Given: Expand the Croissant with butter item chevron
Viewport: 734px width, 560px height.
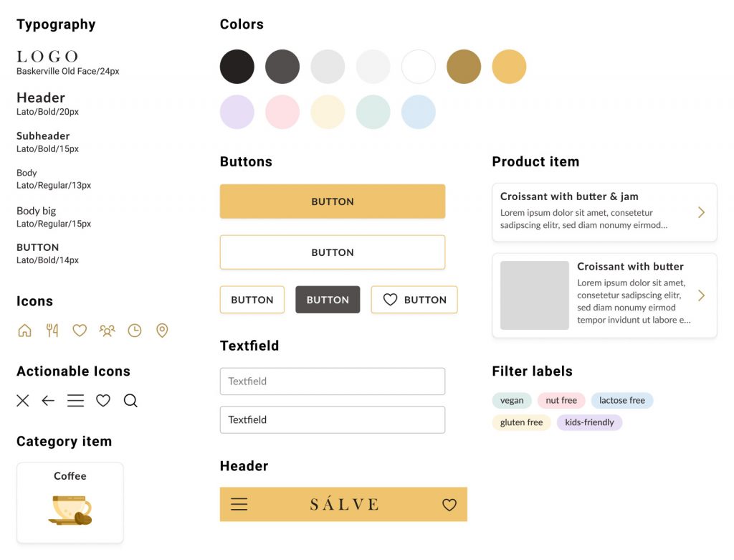Looking at the screenshot, I should click(x=701, y=295).
